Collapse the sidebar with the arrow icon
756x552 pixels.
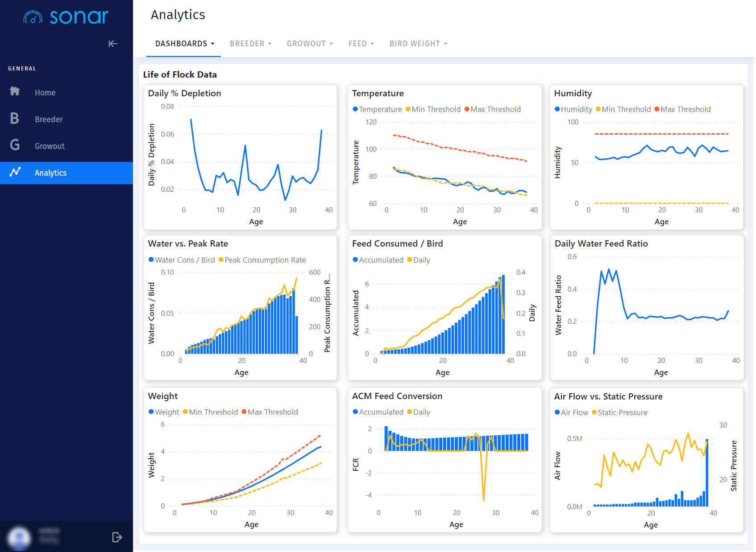113,44
